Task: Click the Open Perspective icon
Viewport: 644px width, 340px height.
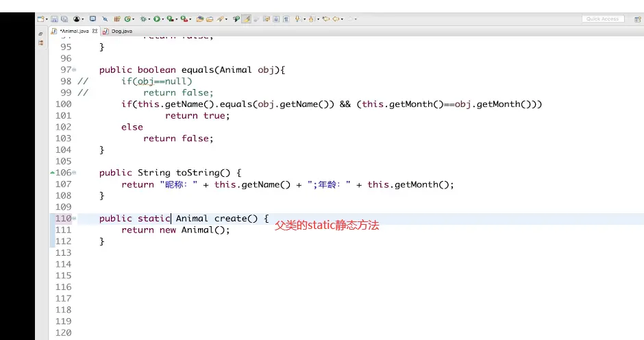Action: point(637,19)
